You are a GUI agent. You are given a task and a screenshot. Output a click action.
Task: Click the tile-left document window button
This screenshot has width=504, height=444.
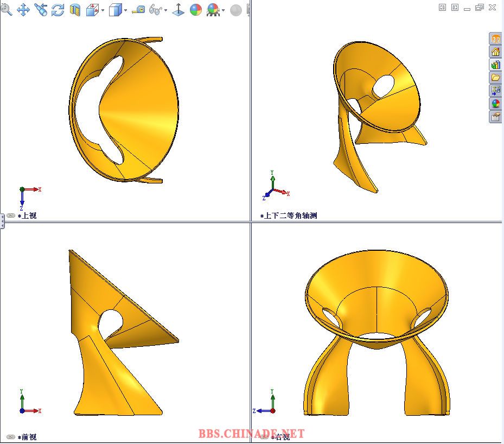(442, 8)
